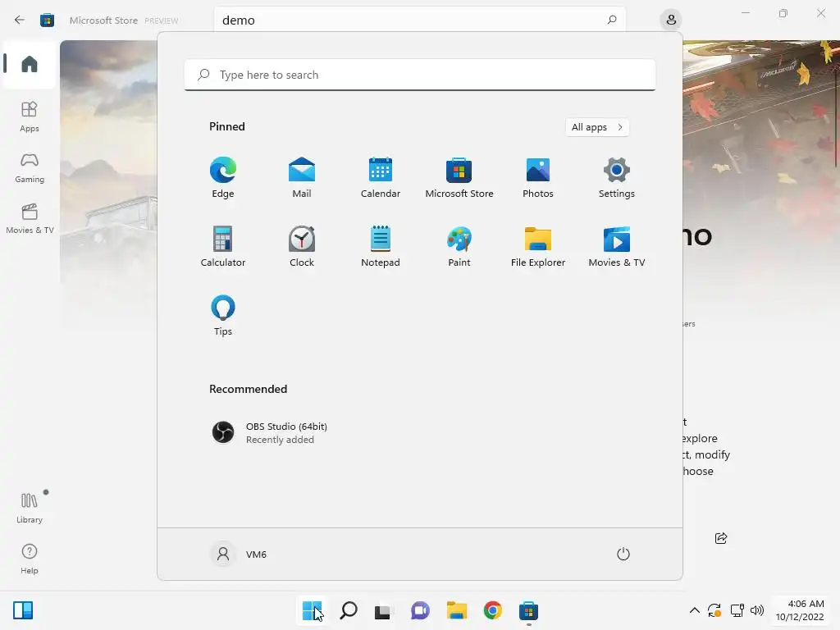Open the Calendar pinned app
Image resolution: width=840 pixels, height=630 pixels.
(x=381, y=177)
